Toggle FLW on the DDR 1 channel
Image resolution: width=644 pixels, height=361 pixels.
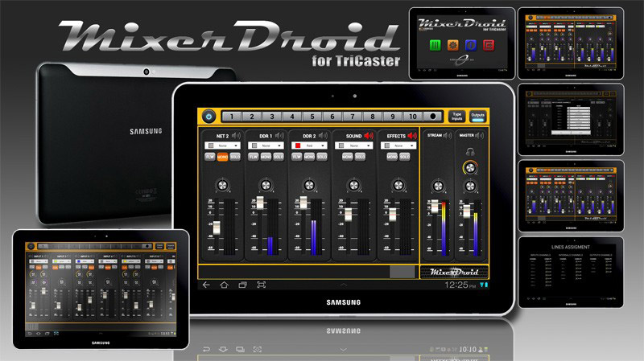pyautogui.click(x=254, y=157)
